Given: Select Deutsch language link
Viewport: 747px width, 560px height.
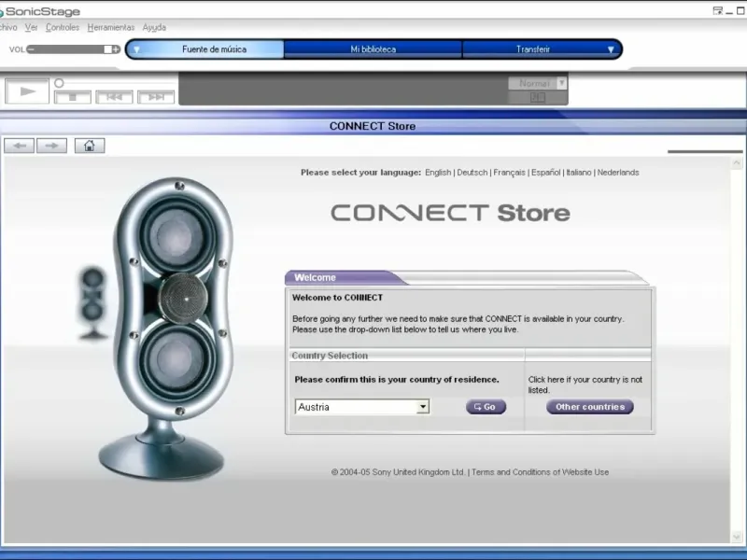Looking at the screenshot, I should point(472,173).
